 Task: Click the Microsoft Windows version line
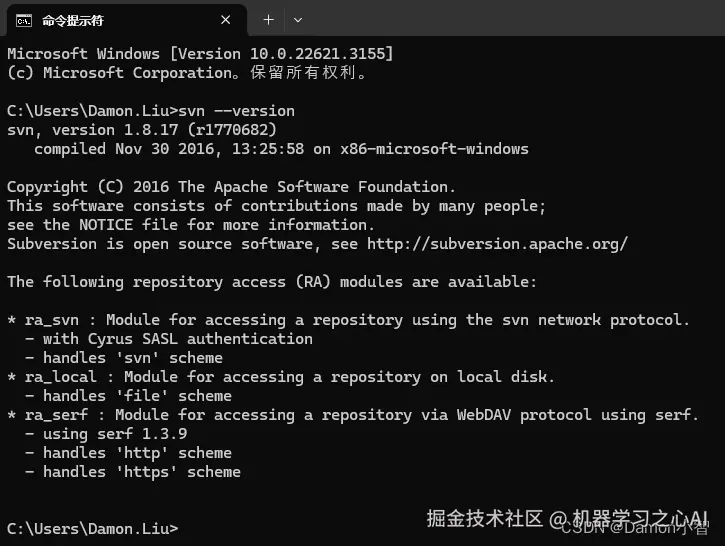(200, 54)
